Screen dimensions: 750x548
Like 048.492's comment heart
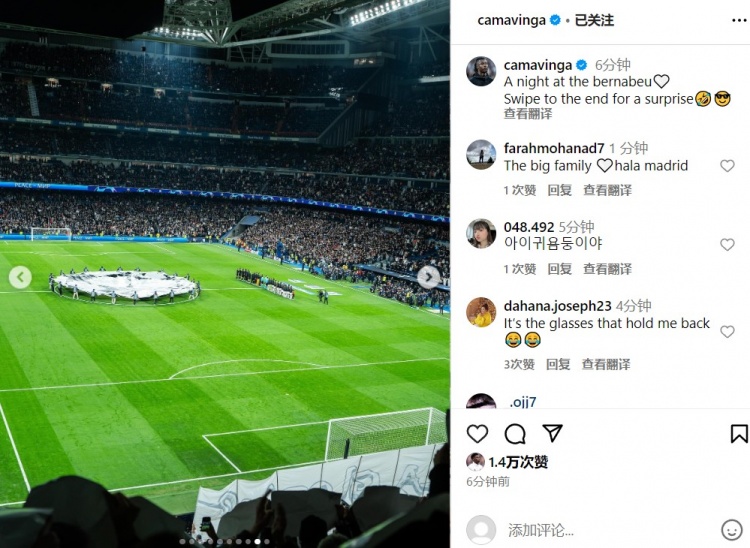pyautogui.click(x=727, y=245)
